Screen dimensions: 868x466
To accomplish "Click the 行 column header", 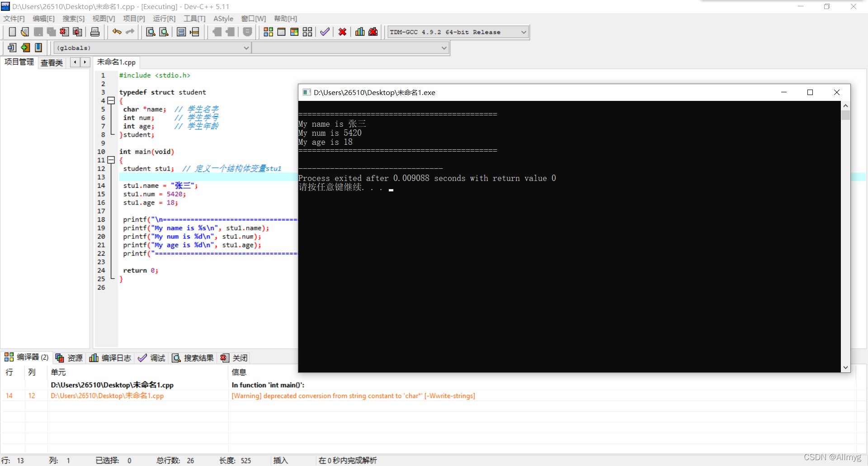I will (9, 372).
